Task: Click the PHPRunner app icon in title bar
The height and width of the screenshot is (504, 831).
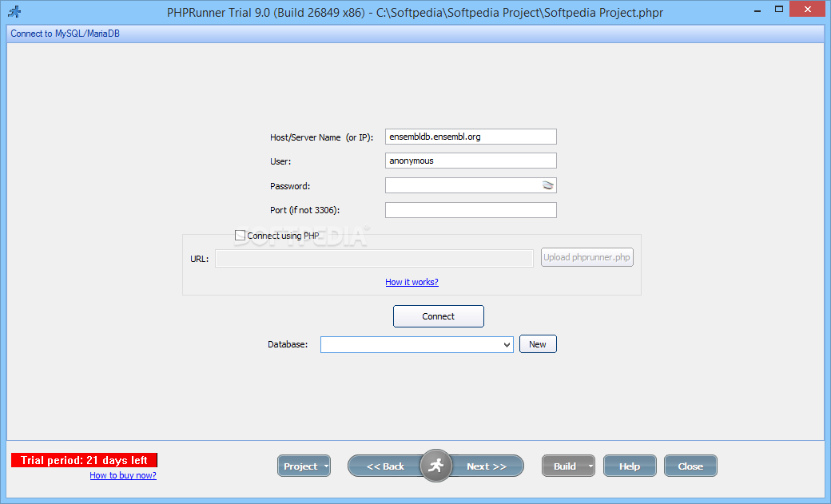Action: pyautogui.click(x=15, y=12)
